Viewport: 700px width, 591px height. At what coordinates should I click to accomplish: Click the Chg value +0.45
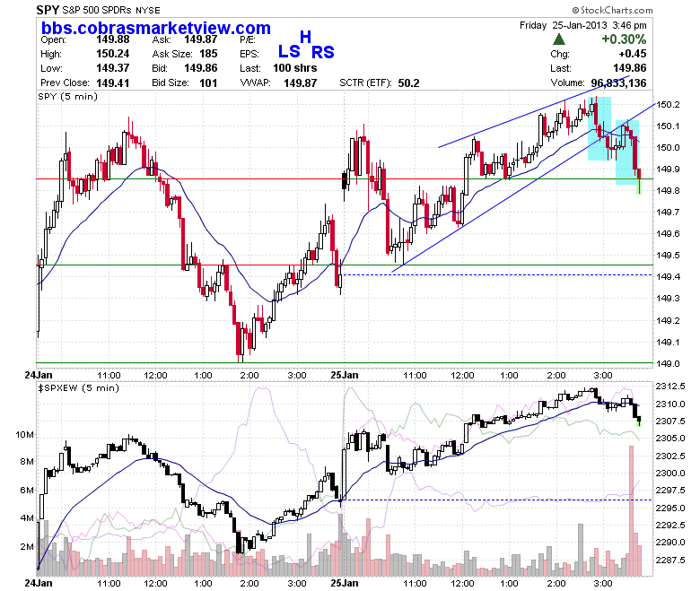(x=632, y=54)
